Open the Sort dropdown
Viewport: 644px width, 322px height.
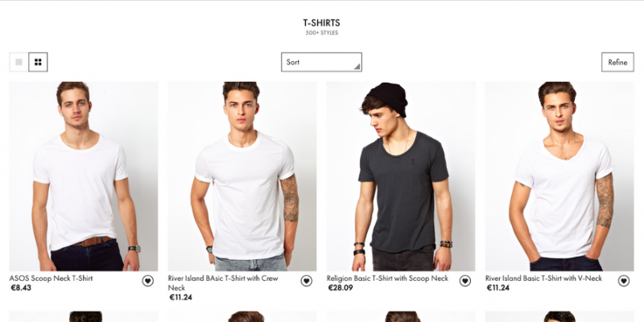point(321,62)
